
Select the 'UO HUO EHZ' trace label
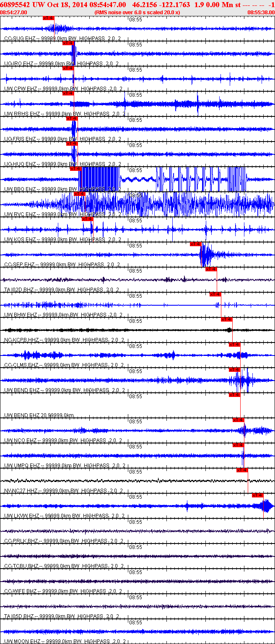pyautogui.click(x=20, y=164)
